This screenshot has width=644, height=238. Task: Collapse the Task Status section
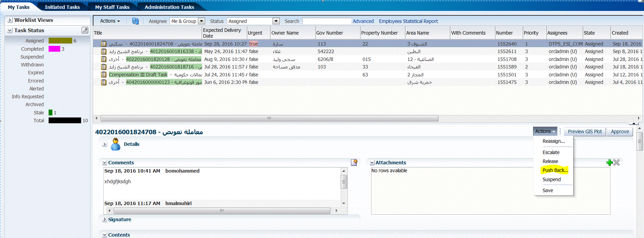(x=10, y=30)
